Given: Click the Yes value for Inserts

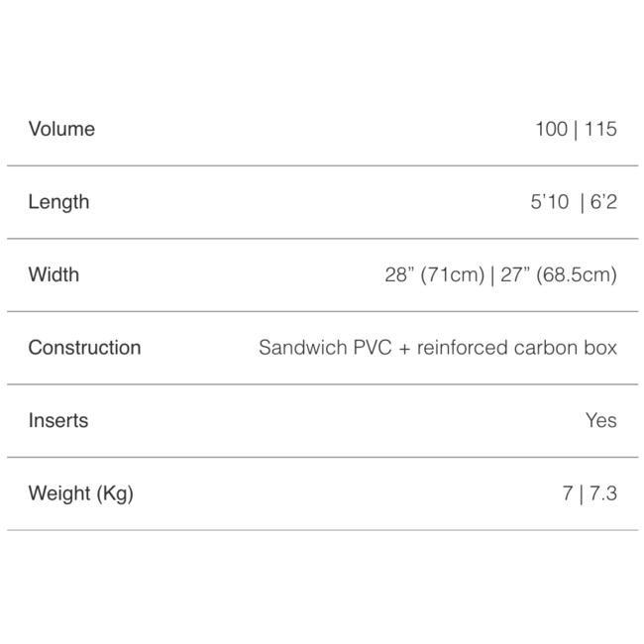Looking at the screenshot, I should pyautogui.click(x=600, y=420).
